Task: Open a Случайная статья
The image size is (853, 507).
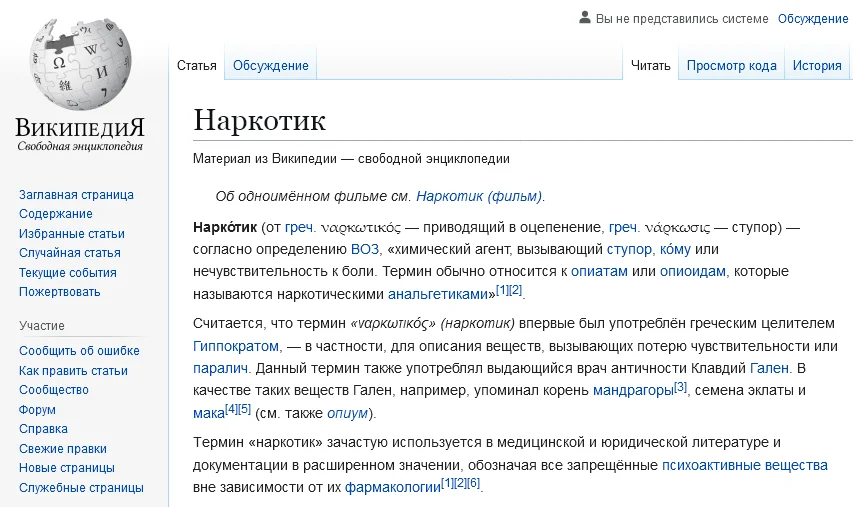Action: 70,253
